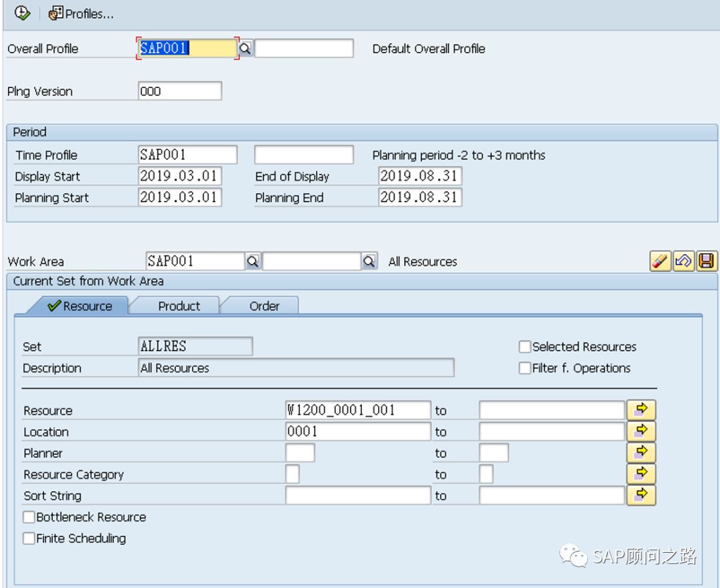The image size is (720, 588).
Task: Switch to the Order tab
Action: (x=264, y=306)
